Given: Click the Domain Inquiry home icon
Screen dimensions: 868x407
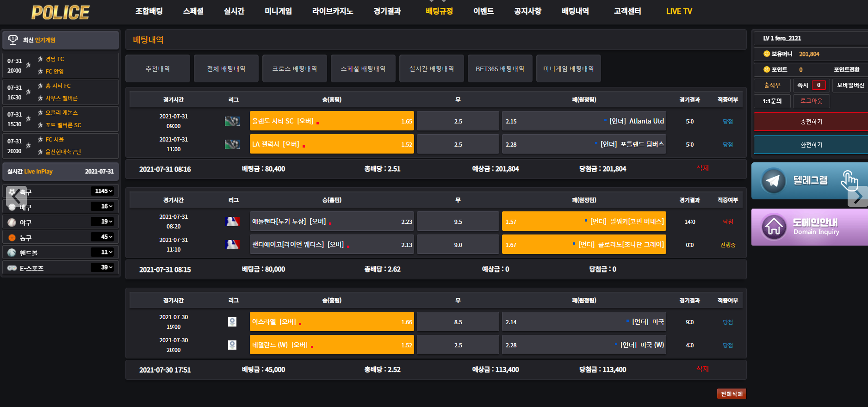Looking at the screenshot, I should [x=774, y=227].
